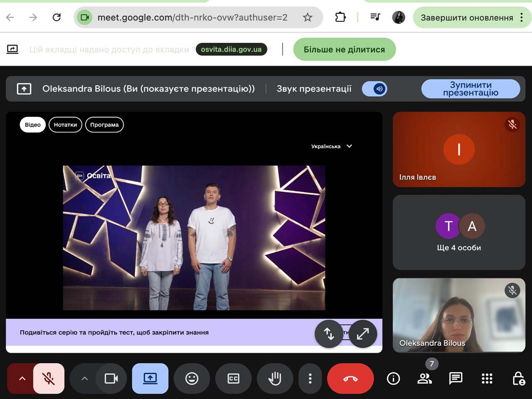Unmute the microphone

(49, 379)
